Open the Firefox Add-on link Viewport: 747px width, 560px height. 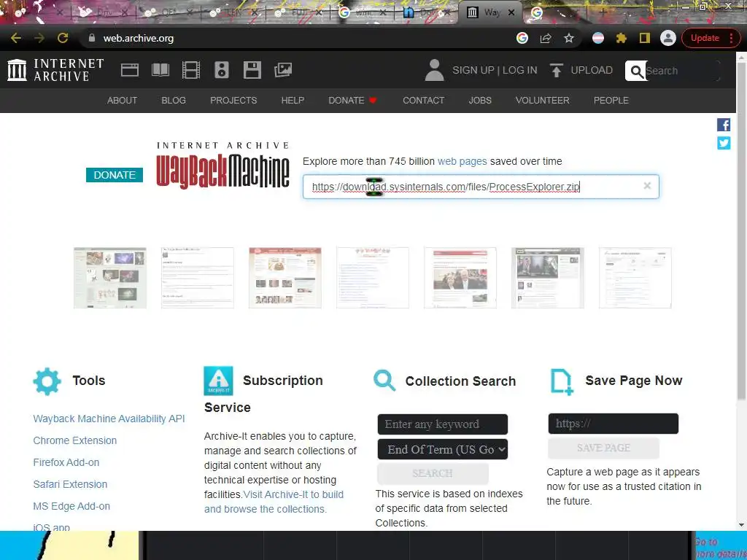click(x=66, y=462)
